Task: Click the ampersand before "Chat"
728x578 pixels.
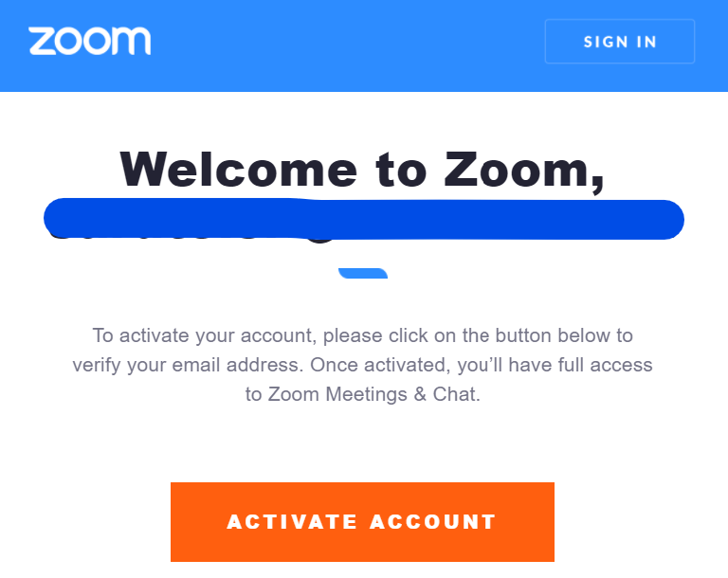Action: [420, 394]
